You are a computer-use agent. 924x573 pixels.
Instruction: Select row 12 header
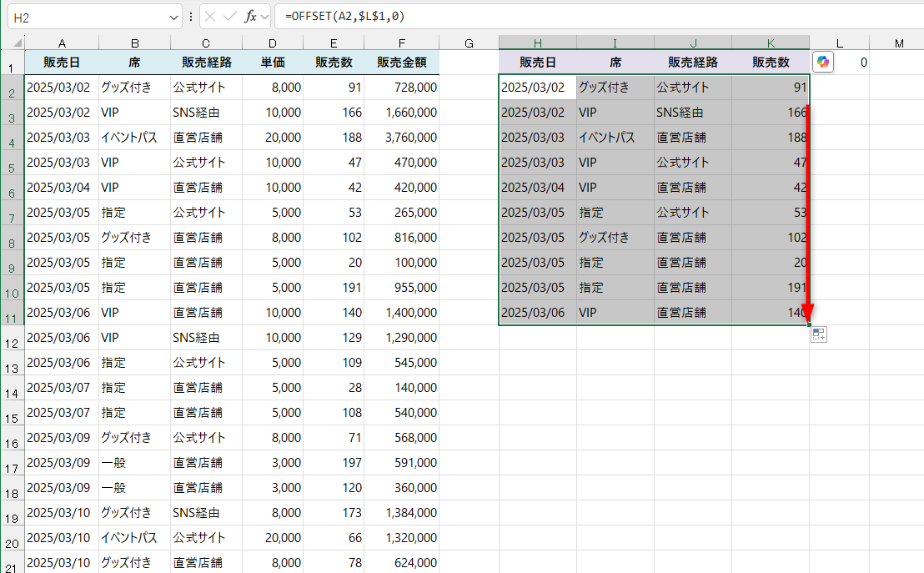(13, 338)
